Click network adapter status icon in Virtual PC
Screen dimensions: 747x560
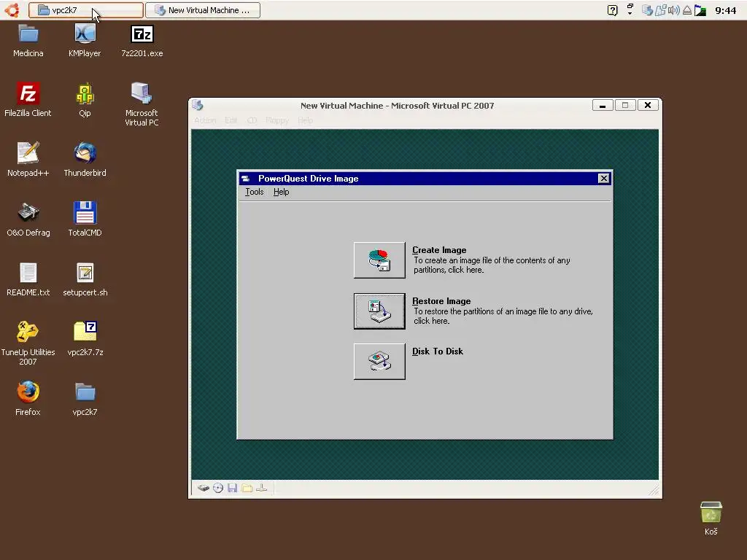(262, 488)
